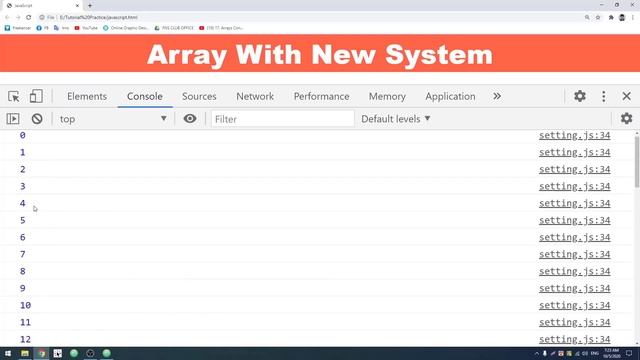Clear the console with the ban icon

[37, 119]
